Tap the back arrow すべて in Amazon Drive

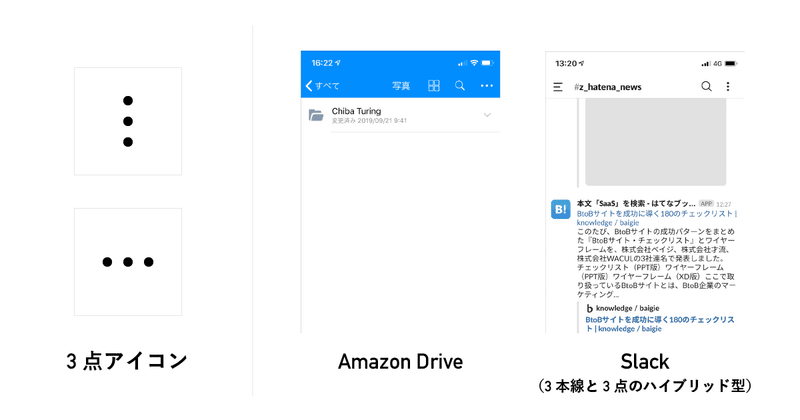[x=322, y=86]
